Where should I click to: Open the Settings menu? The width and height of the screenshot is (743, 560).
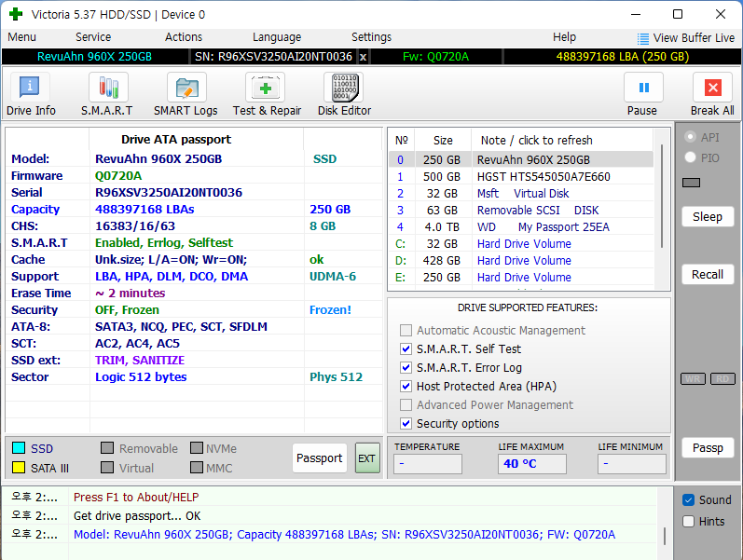point(371,37)
